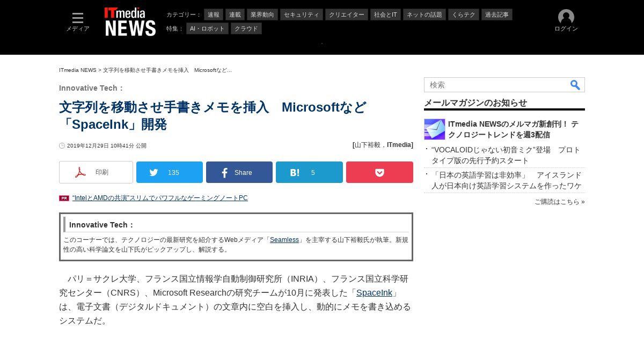Click the article headline about SpaceInk
This screenshot has height=338, width=644.
coord(213,116)
